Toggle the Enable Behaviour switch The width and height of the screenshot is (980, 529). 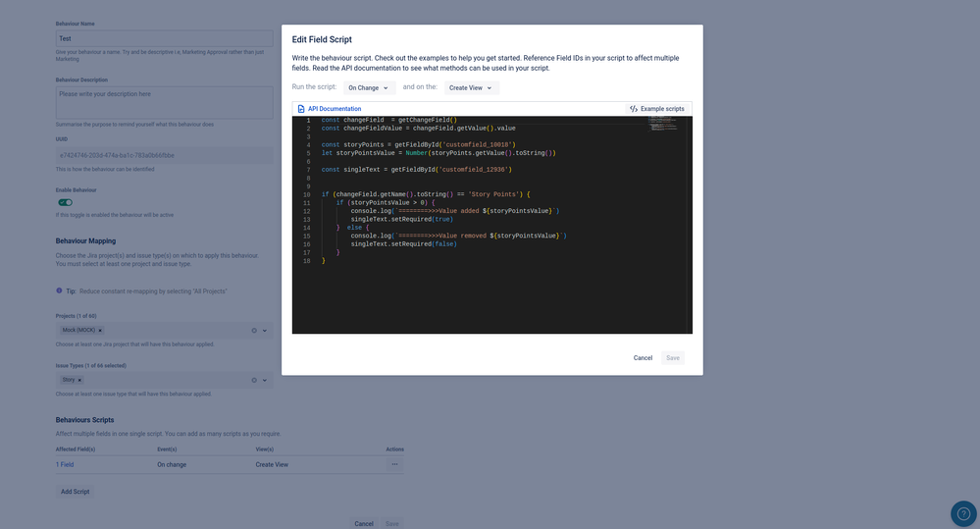coord(65,202)
